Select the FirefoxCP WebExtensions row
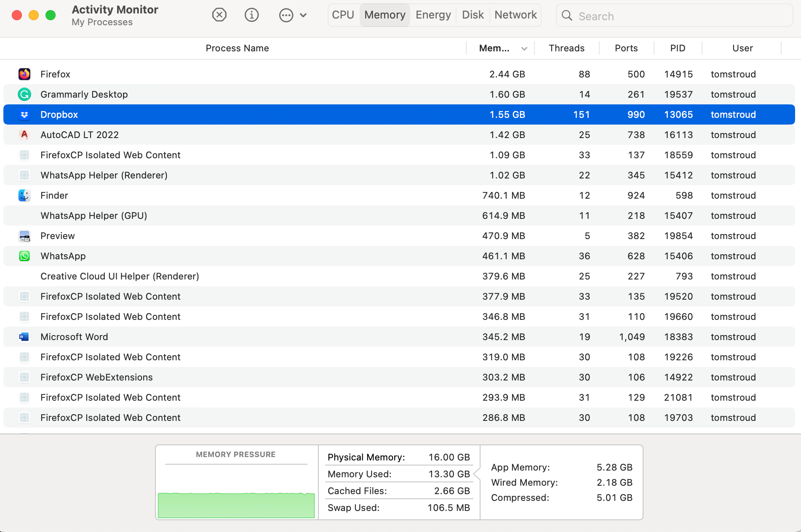Screen dimensions: 801x532 tap(399, 377)
